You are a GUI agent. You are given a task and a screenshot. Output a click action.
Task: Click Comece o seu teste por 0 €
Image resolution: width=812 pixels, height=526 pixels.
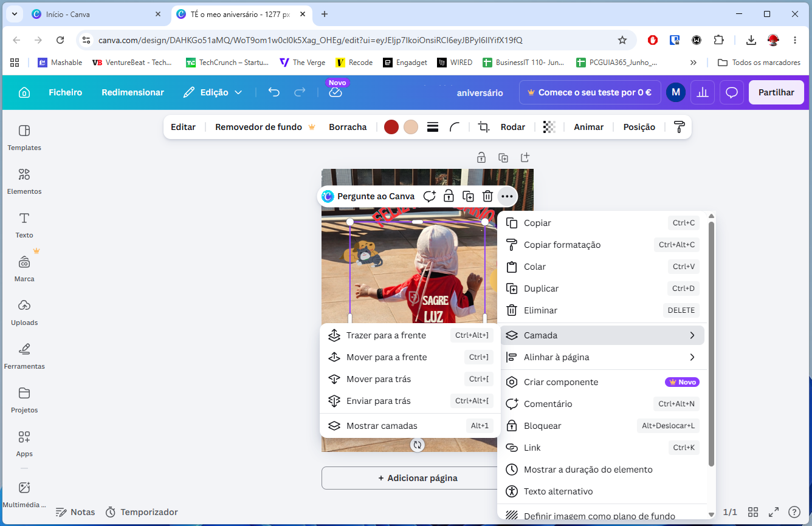[x=589, y=92]
